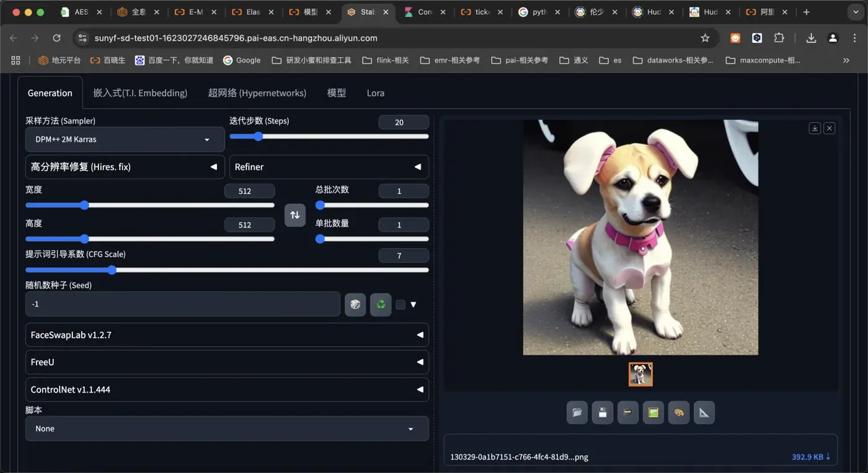Open the 通义 bookmarks folder
The width and height of the screenshot is (868, 473).
(573, 60)
